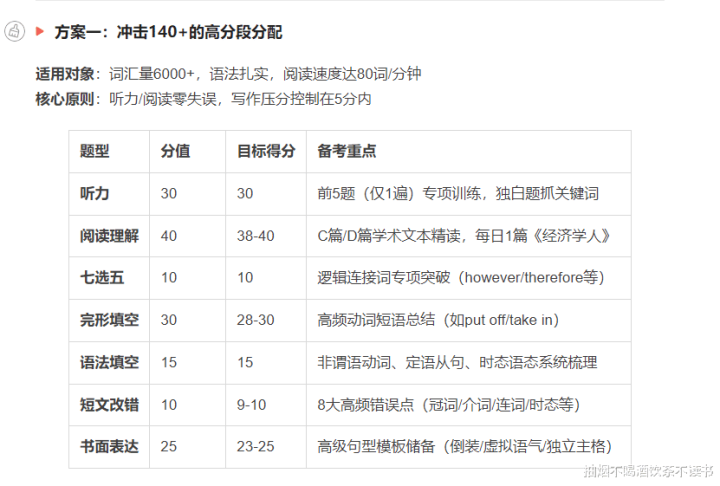Click target score 9-10
The width and height of the screenshot is (720, 486).
251,405
